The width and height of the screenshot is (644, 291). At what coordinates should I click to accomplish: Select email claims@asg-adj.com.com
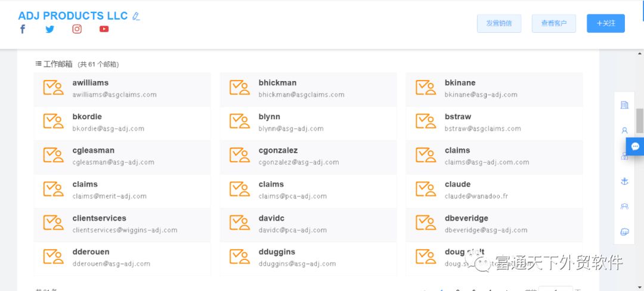point(487,163)
